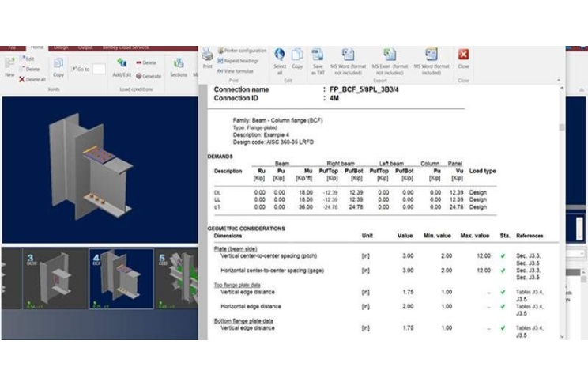Switch to the Output tab
This screenshot has height=386, width=588.
coord(85,47)
